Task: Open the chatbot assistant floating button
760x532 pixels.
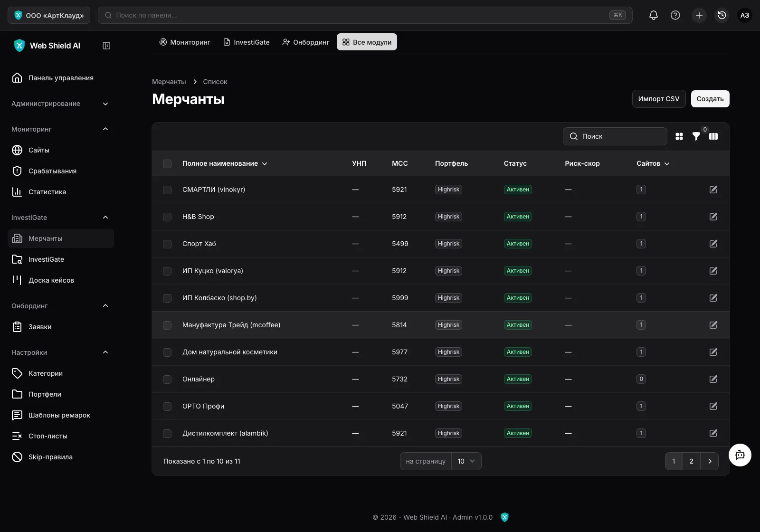Action: pyautogui.click(x=740, y=455)
